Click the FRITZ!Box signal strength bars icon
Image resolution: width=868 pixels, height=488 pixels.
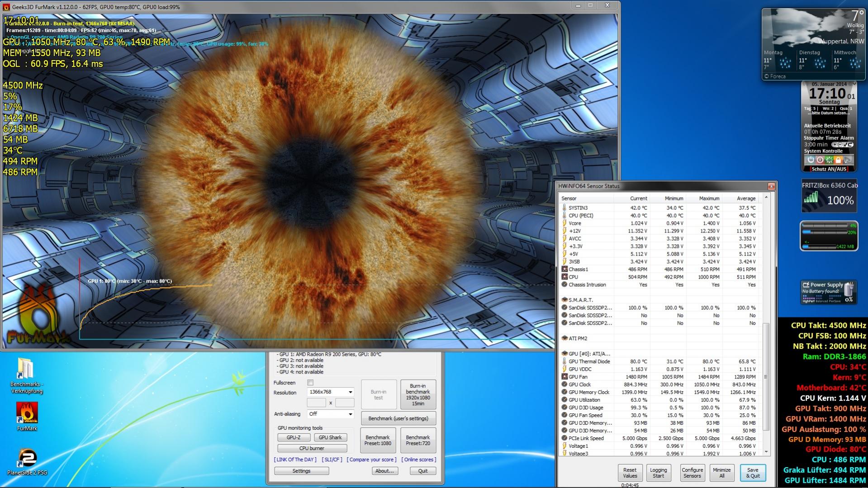point(811,198)
